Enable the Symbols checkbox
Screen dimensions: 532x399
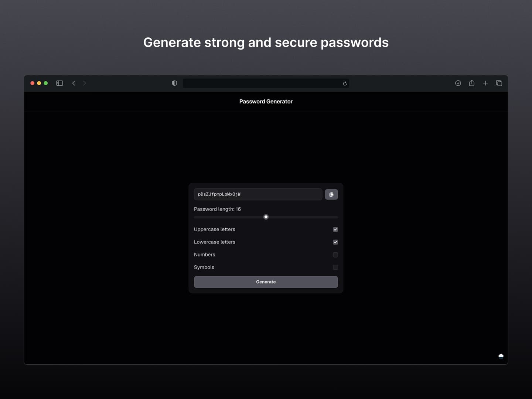(x=335, y=267)
